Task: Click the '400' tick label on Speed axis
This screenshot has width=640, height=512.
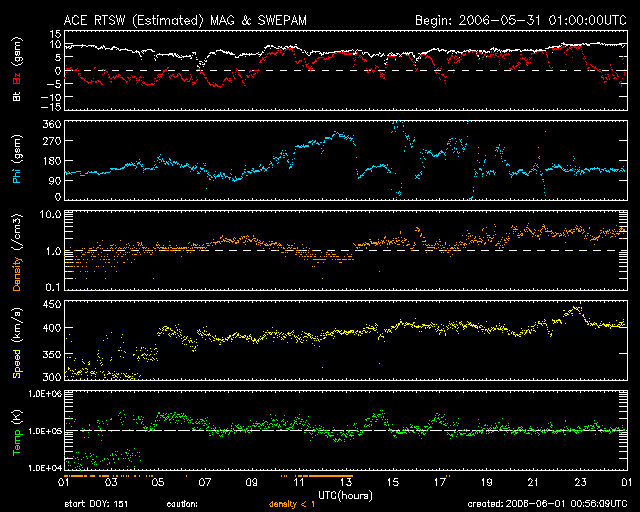Action: click(x=52, y=328)
